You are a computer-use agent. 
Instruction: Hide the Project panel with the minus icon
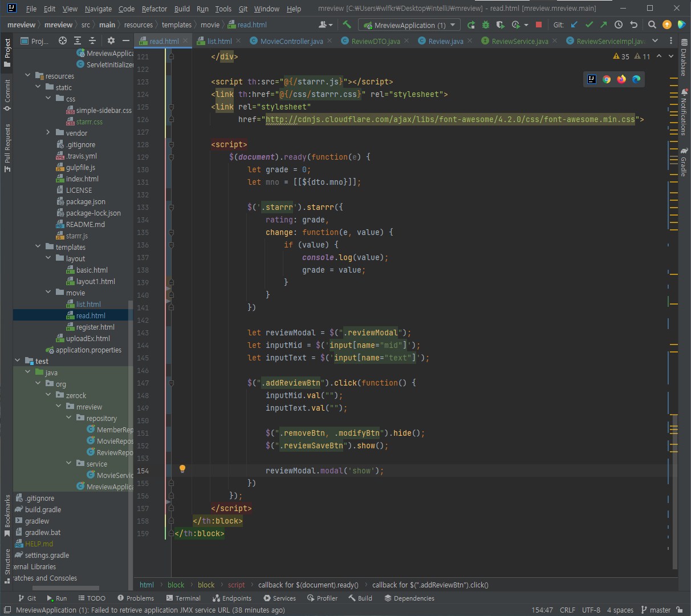click(x=126, y=40)
